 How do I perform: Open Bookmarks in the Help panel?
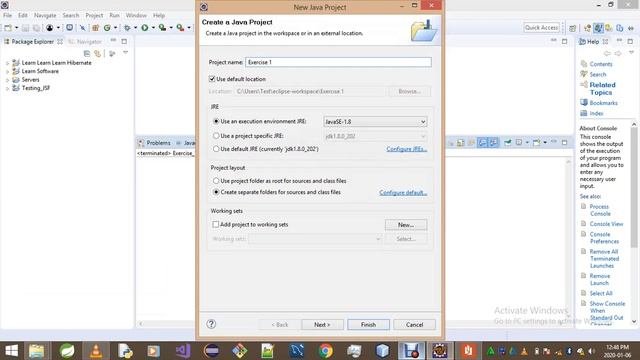tap(603, 103)
